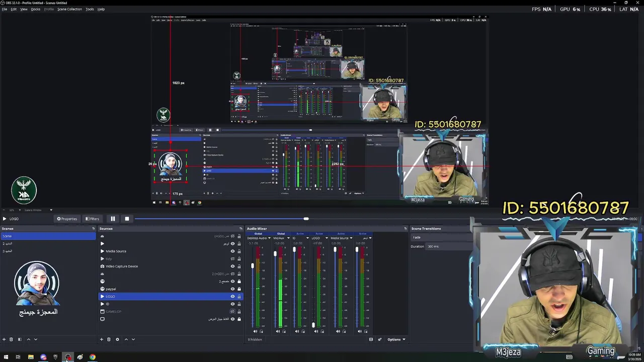Select the Video Capture Device source
Viewport: 644px width, 362px height.
pyautogui.click(x=170, y=266)
